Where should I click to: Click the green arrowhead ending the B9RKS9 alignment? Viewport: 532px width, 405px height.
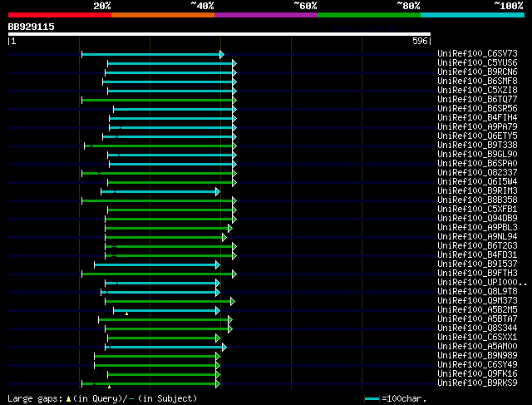218,384
